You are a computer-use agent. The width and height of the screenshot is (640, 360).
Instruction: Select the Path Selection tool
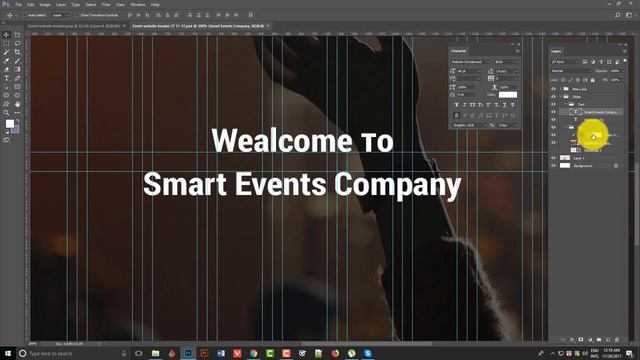pos(6,87)
